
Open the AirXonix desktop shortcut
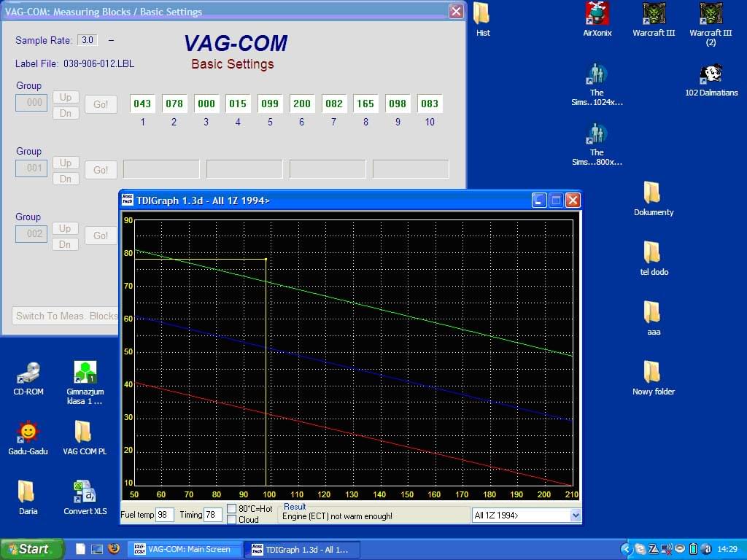tap(597, 14)
